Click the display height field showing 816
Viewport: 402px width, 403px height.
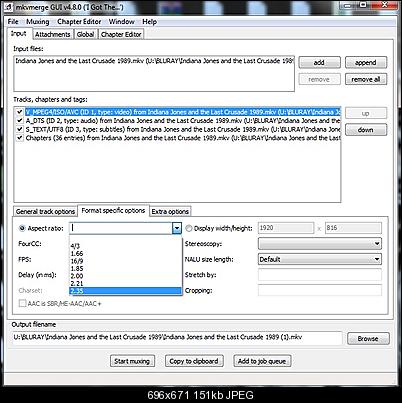[353, 228]
